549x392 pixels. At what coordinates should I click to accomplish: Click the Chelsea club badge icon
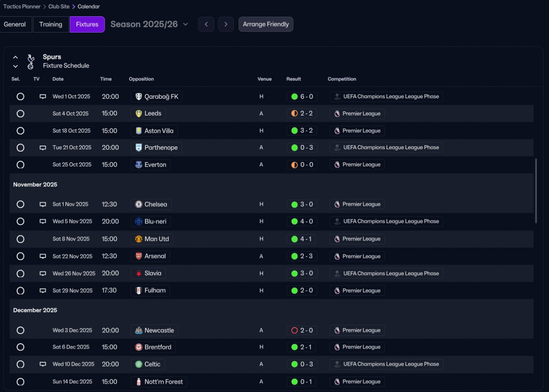tap(139, 204)
